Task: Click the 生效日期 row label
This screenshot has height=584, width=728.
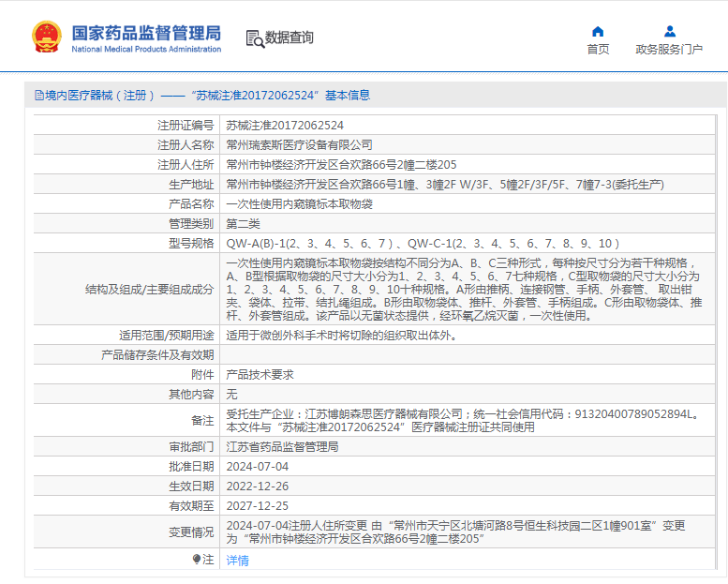Action: pyautogui.click(x=191, y=486)
